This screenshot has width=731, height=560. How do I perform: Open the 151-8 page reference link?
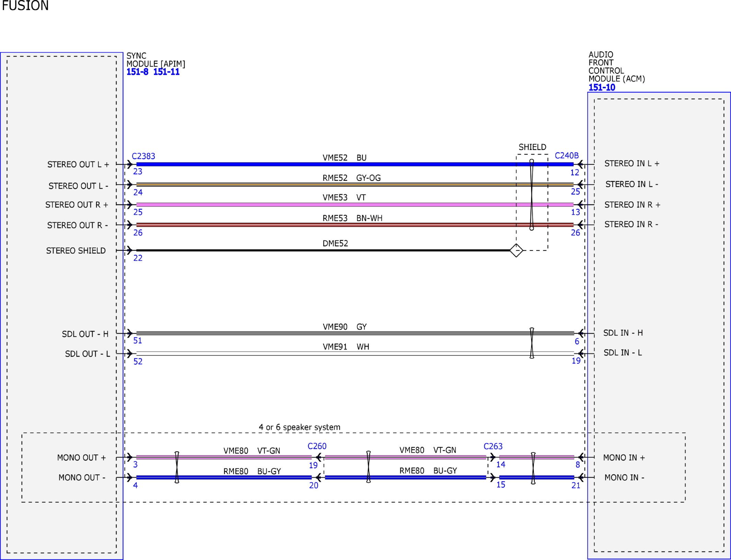[x=137, y=72]
